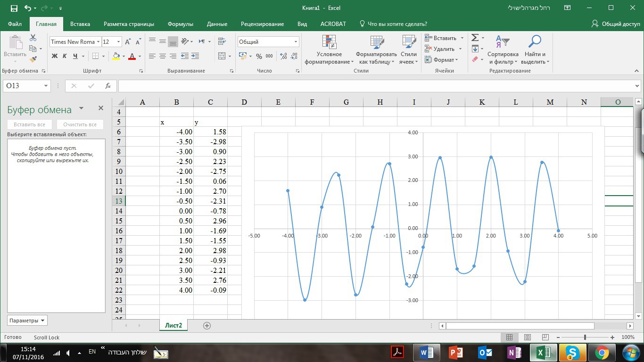Image resolution: width=644 pixels, height=362 pixels.
Task: Toggle italic К formatting
Action: coord(65,56)
